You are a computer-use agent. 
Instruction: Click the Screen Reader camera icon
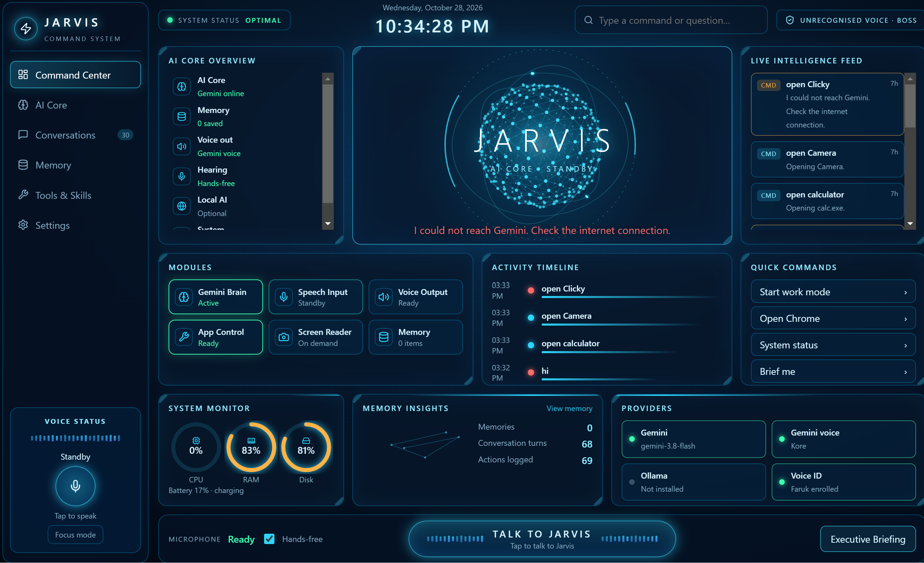tap(284, 337)
